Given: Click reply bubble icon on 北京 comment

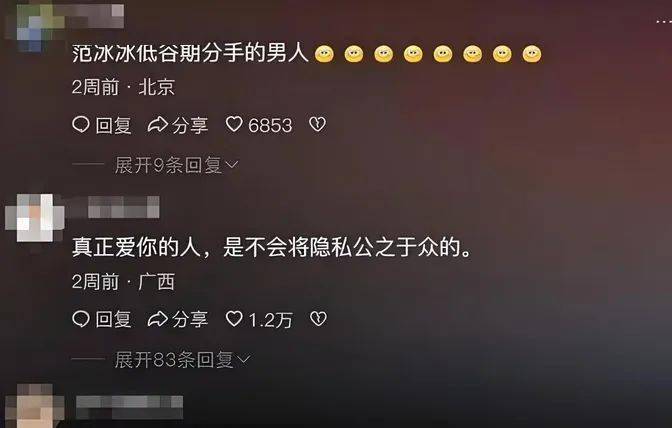Looking at the screenshot, I should point(81,125).
